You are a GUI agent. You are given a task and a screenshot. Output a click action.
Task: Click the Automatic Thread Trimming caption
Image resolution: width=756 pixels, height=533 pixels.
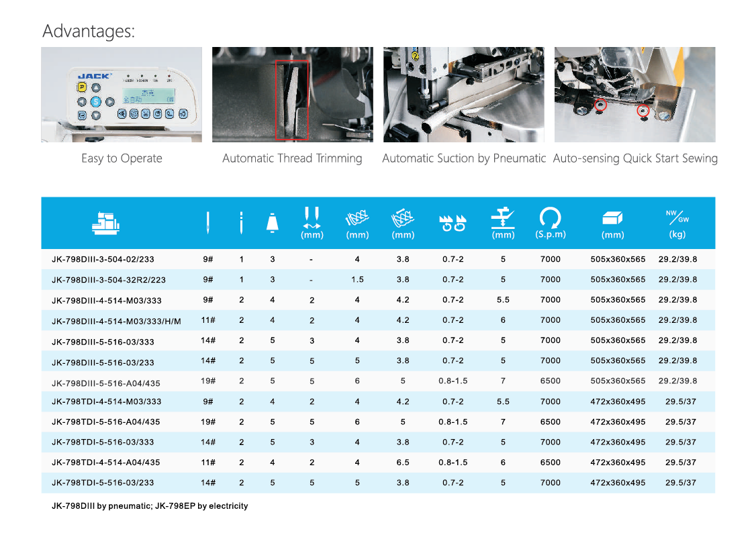[292, 158]
